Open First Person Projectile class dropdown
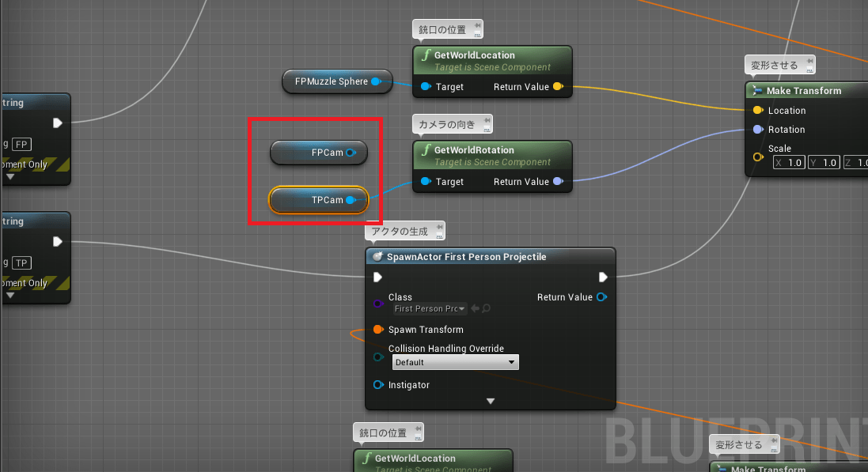The height and width of the screenshot is (472, 868). pyautogui.click(x=429, y=309)
